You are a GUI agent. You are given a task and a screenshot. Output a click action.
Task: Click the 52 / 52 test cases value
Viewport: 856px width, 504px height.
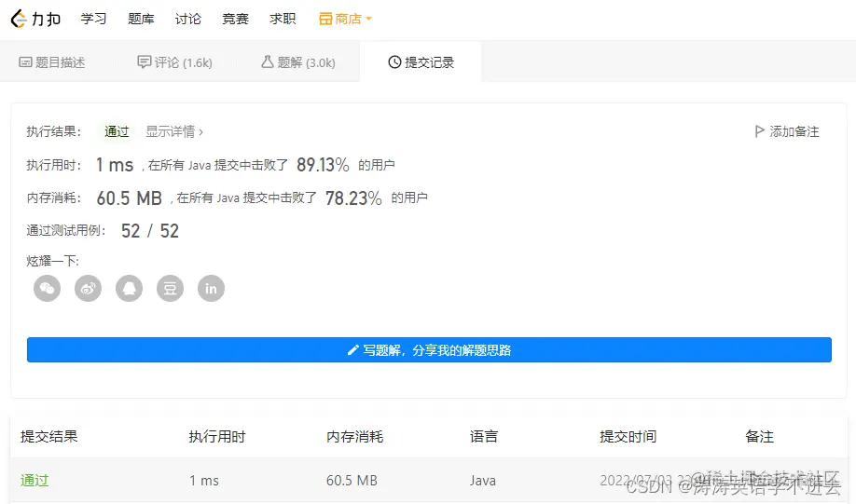[x=150, y=231]
